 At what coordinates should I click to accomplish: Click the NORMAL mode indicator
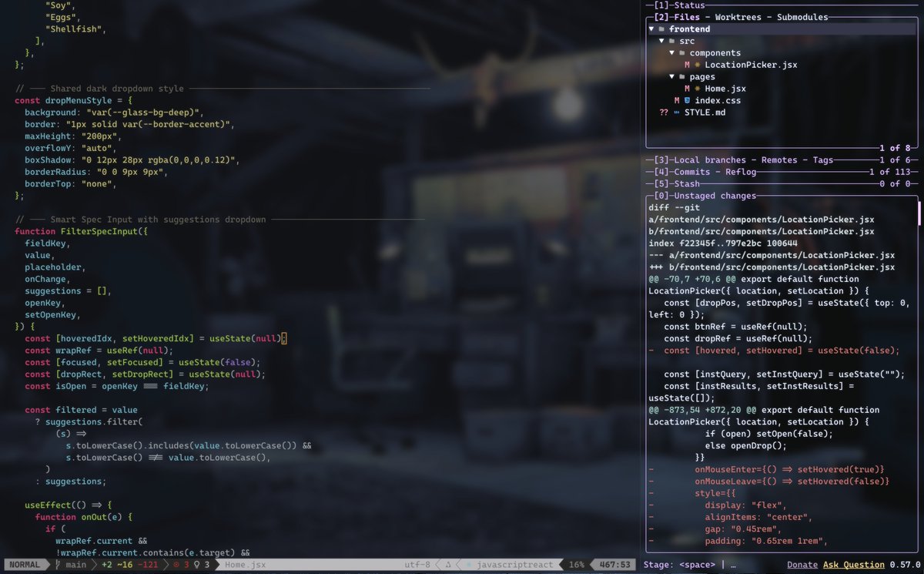pyautogui.click(x=23, y=565)
